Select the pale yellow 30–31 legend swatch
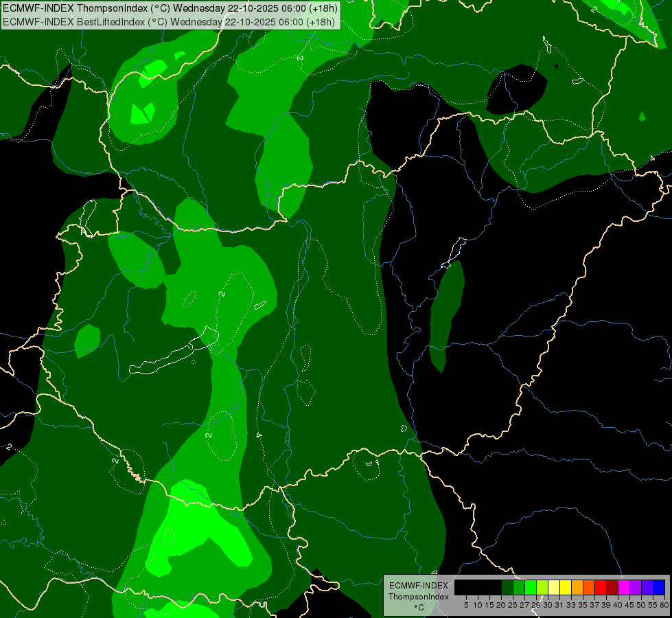 click(554, 587)
